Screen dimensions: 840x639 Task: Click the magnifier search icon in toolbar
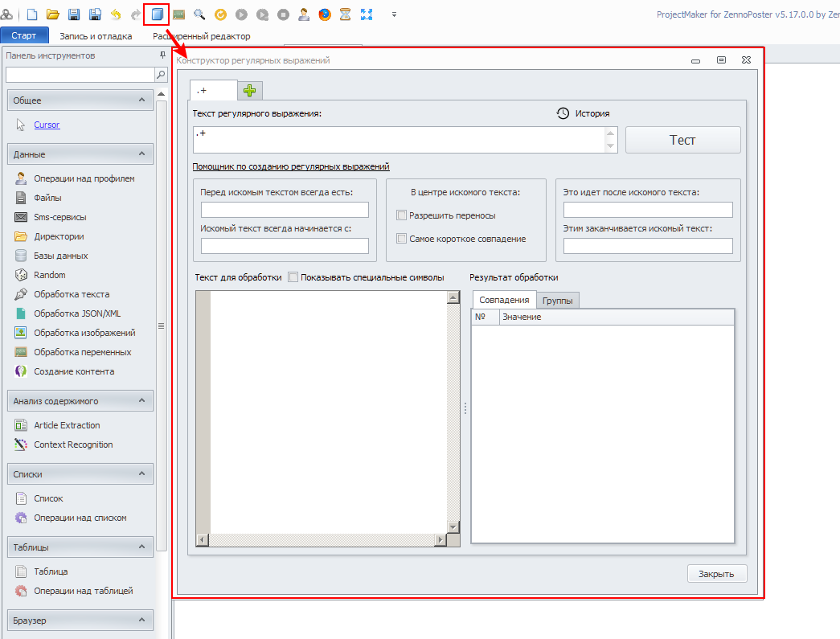coord(199,14)
